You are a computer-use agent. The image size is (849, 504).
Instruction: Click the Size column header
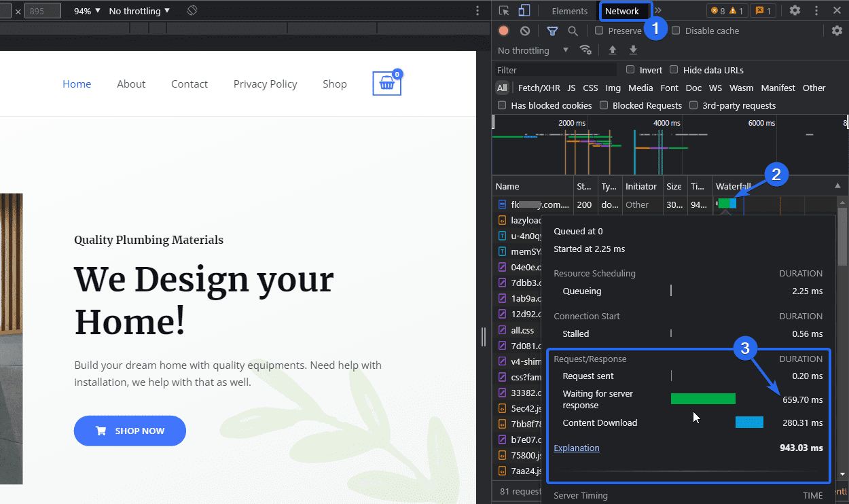[x=674, y=186]
